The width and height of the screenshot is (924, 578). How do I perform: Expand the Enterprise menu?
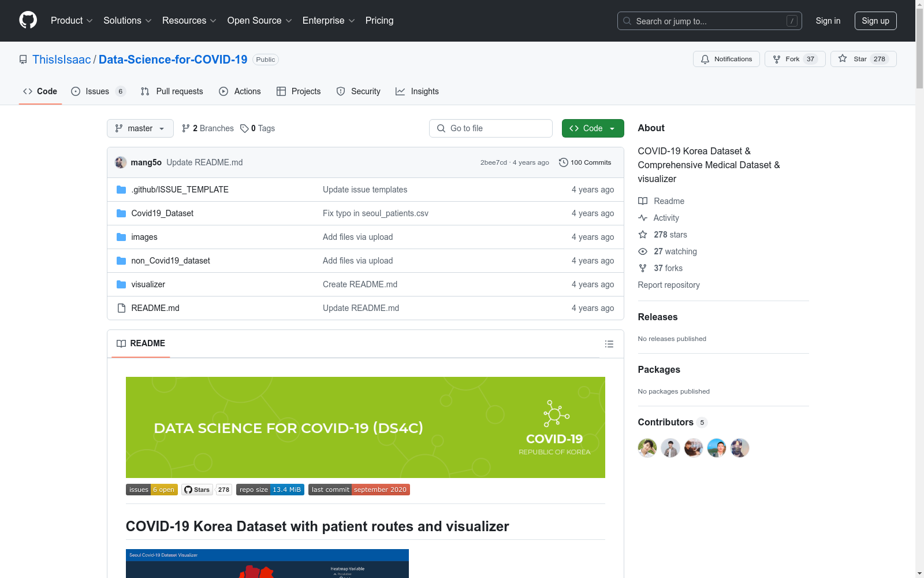tap(329, 21)
